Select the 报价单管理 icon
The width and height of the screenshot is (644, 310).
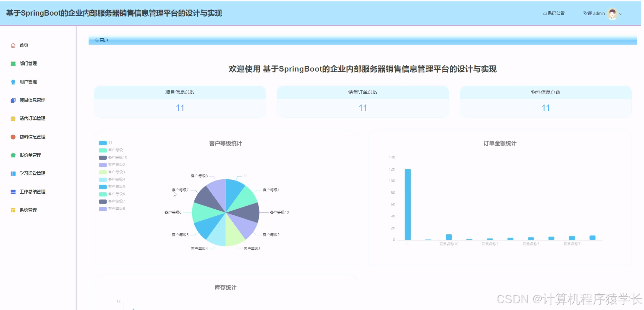13,155
